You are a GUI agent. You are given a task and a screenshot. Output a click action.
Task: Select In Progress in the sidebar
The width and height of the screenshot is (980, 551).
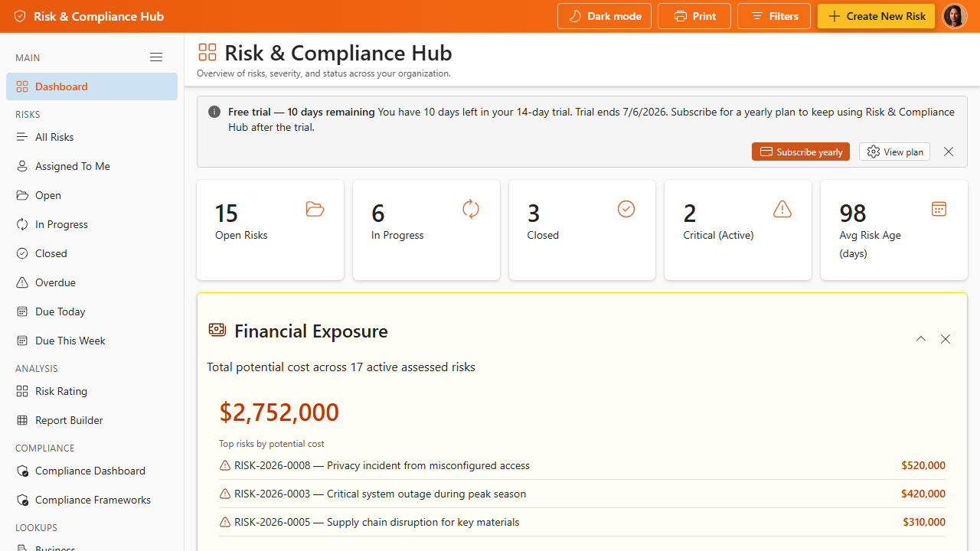coord(92,224)
